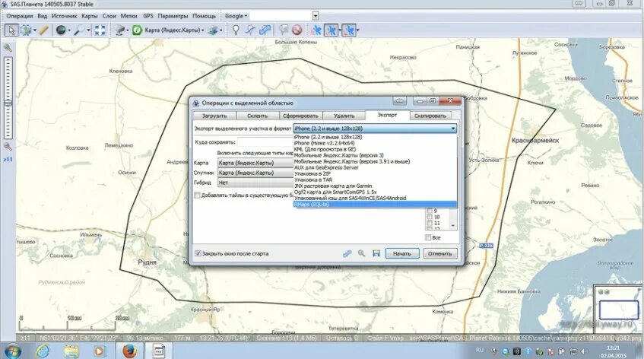Switch to the Сформировать tab
644x359 pixels.
click(x=300, y=116)
